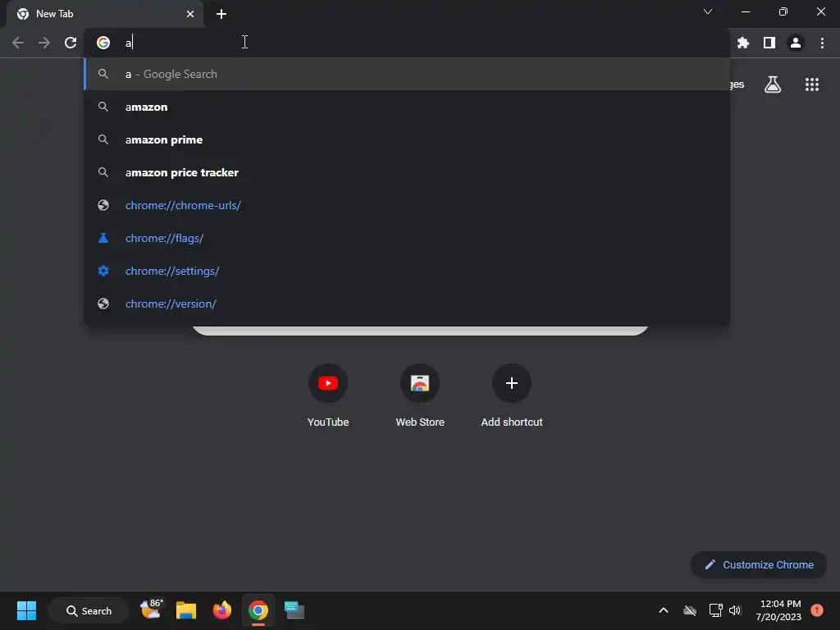Open the taskbar Search box
Screen dimensions: 840x630
89,610
